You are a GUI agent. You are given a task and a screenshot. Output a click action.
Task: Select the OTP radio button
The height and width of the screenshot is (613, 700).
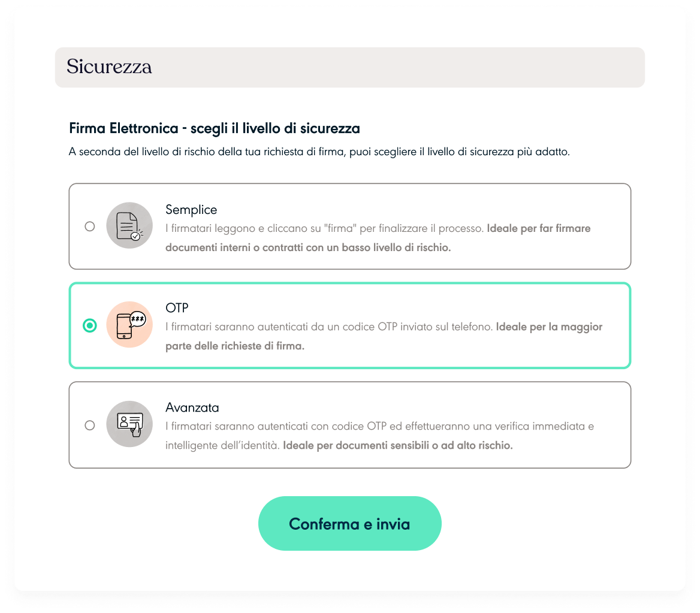pos(90,325)
